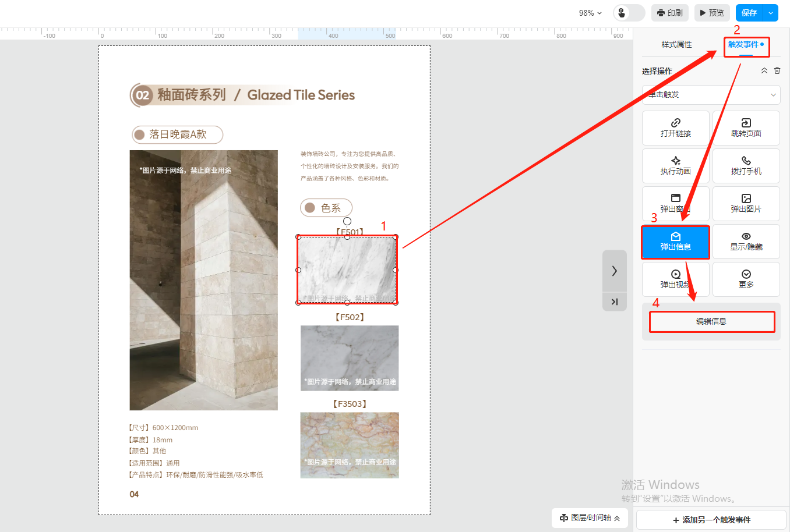Click the 打开链接 (open link) action
The height and width of the screenshot is (532, 790).
675,127
